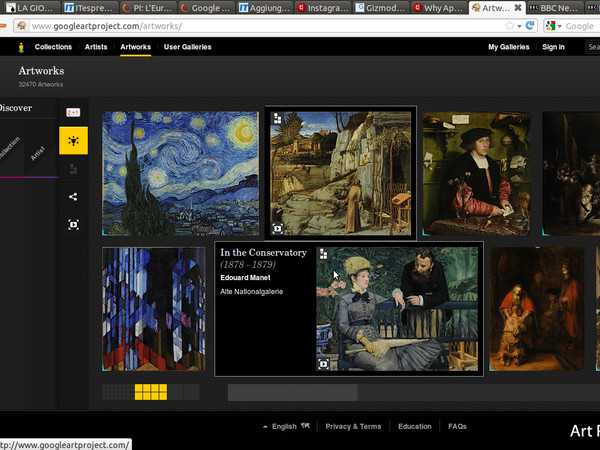Screen dimensions: 600x450
Task: Open the URL history dropdown arrow
Action: pyautogui.click(x=519, y=26)
